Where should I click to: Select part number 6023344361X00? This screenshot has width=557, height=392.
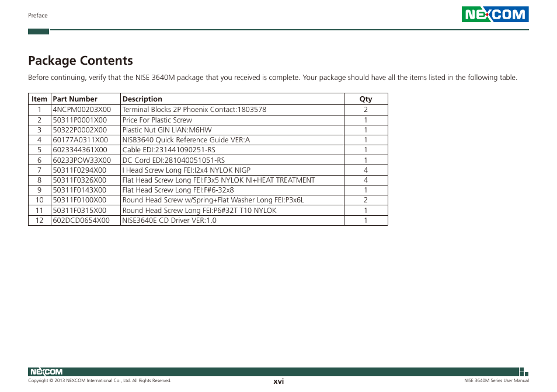(80, 150)
